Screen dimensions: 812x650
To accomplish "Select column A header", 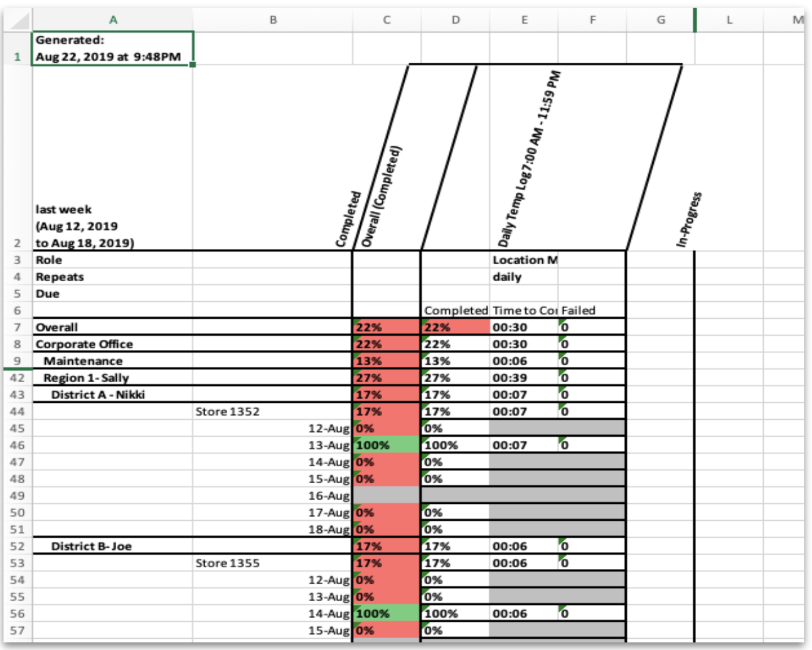I will 113,20.
